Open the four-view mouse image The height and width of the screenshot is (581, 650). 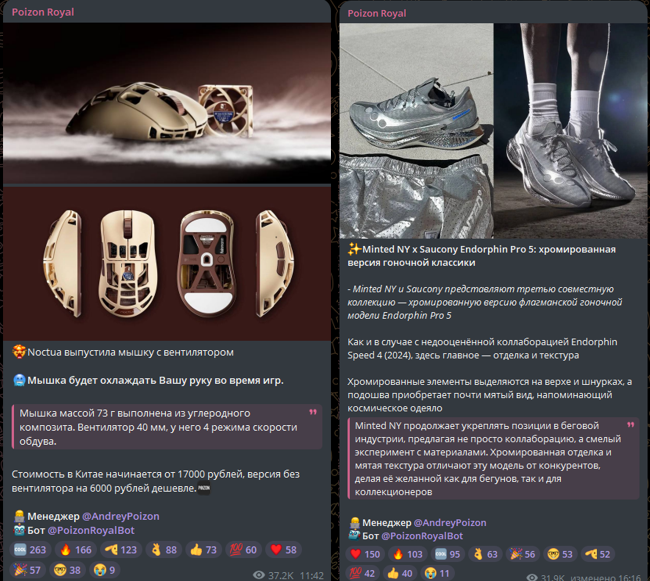tap(167, 263)
